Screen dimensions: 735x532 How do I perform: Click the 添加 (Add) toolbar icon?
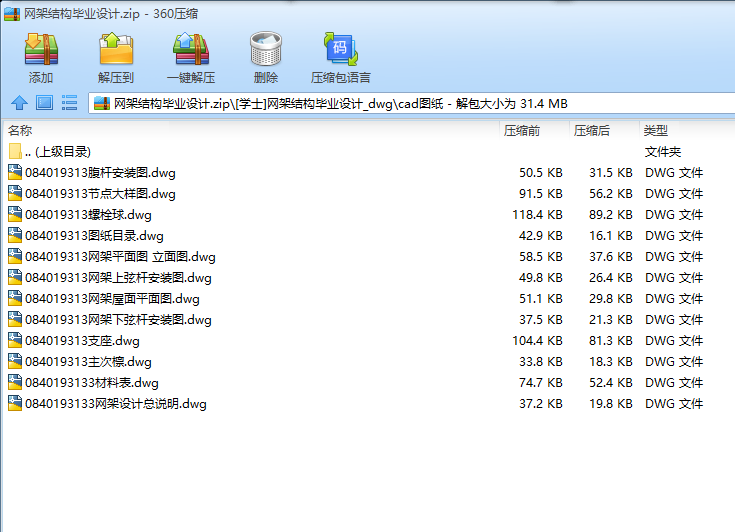(x=41, y=49)
